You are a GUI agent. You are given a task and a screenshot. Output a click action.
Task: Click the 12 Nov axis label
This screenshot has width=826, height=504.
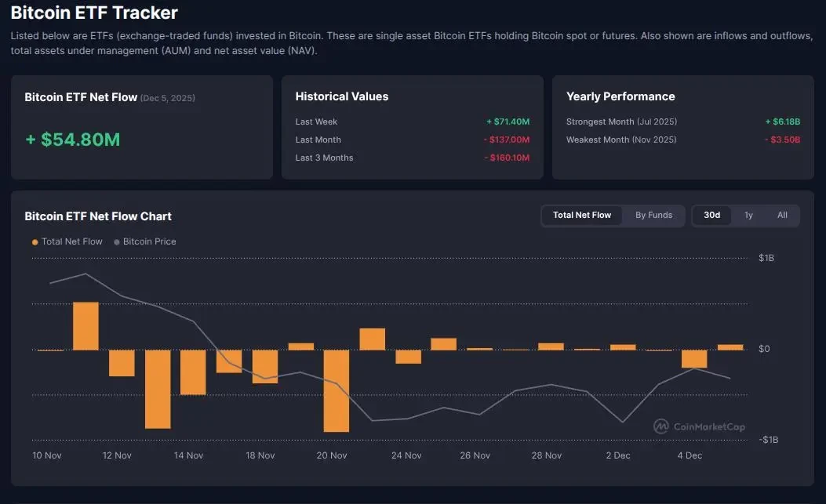pos(116,455)
